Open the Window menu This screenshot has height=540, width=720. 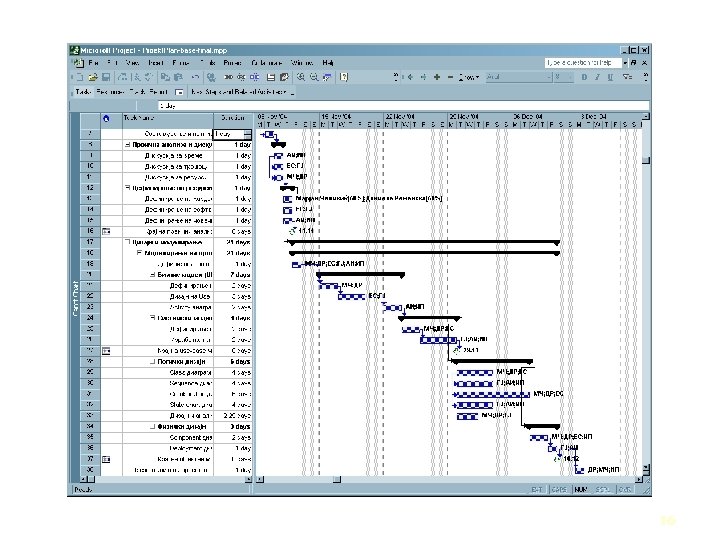coord(302,62)
